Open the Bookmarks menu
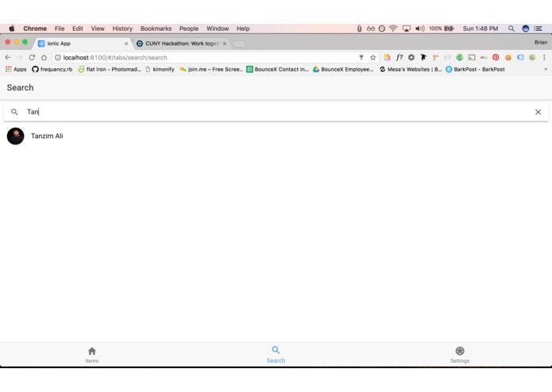The width and height of the screenshot is (552, 392). pyautogui.click(x=156, y=29)
